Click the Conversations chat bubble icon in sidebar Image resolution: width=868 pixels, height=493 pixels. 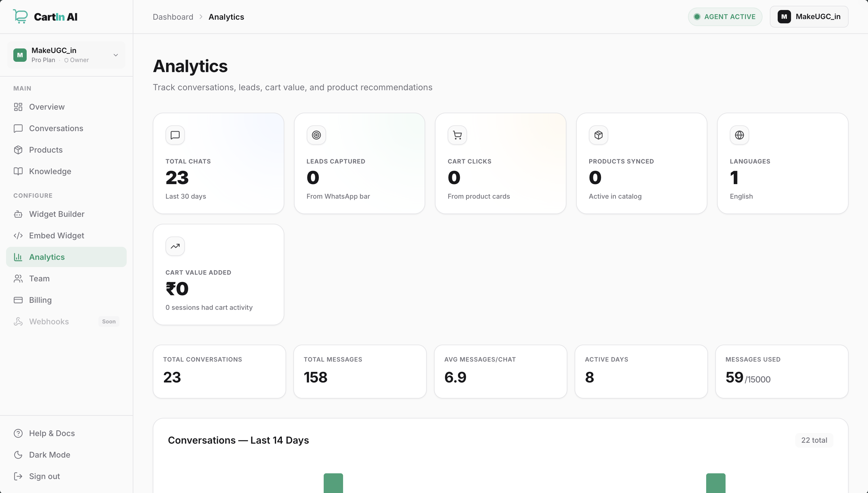(x=18, y=128)
